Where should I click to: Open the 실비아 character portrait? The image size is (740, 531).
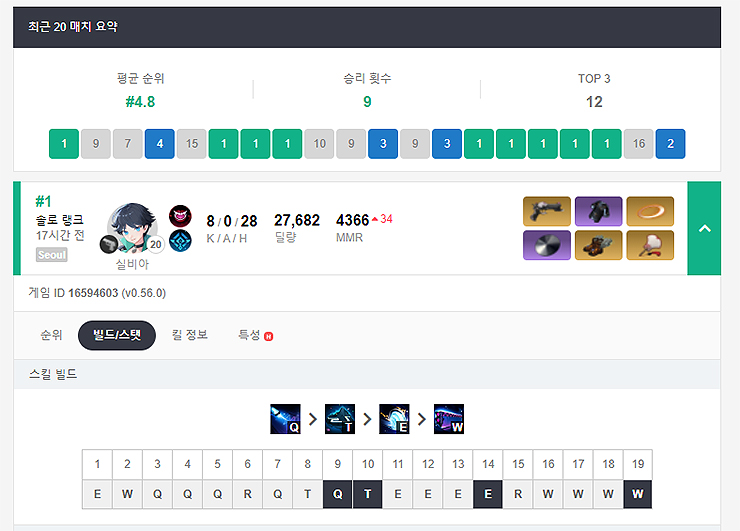(132, 228)
